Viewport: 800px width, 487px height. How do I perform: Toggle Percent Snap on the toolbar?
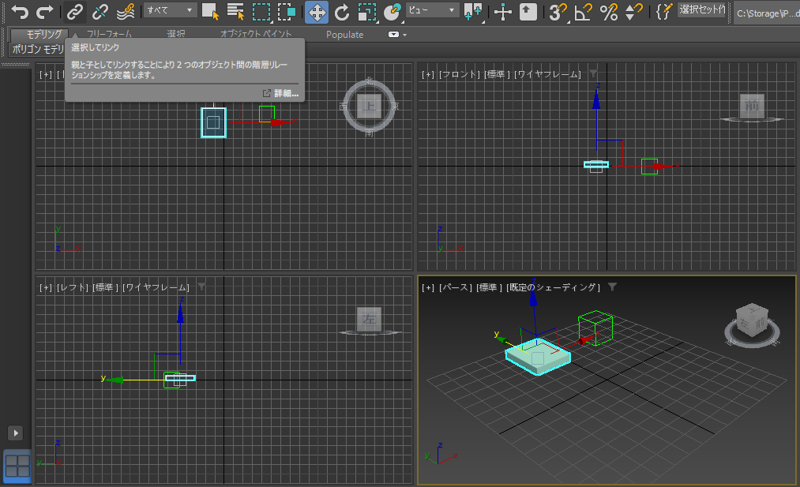(x=607, y=12)
